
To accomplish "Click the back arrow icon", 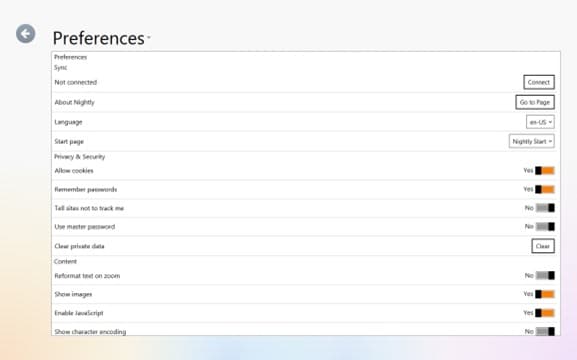I will pyautogui.click(x=25, y=34).
